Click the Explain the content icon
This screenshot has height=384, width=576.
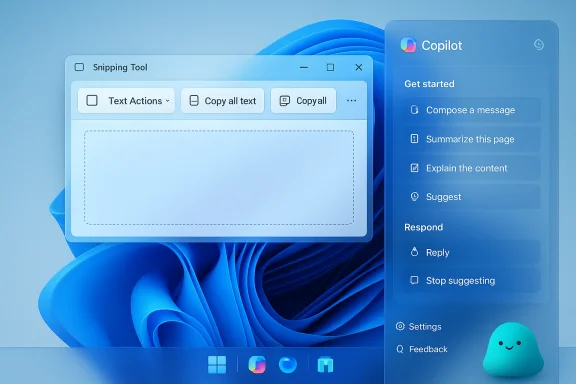414,168
